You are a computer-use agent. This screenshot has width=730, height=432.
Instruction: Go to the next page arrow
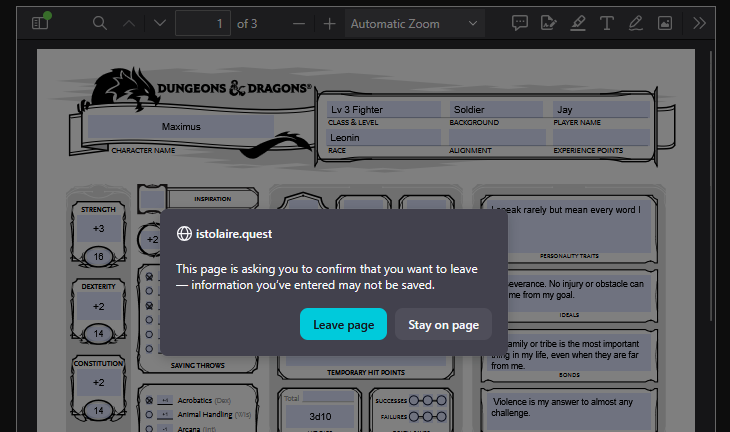(160, 23)
